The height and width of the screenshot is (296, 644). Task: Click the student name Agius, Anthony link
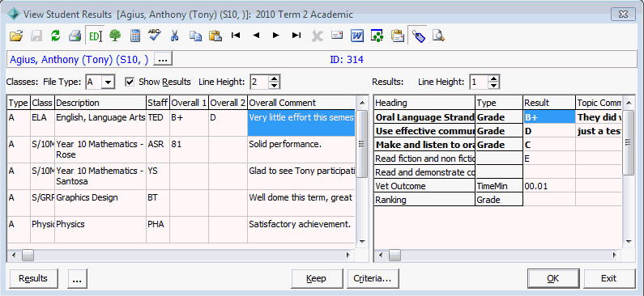coord(79,60)
